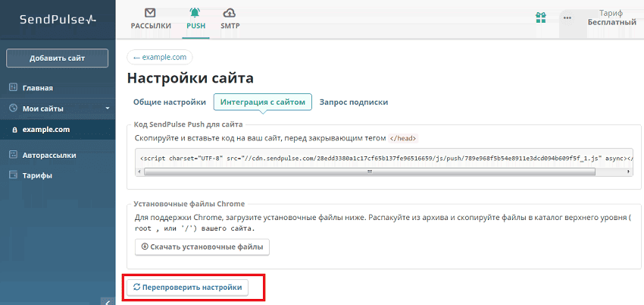Screen dimensions: 644x305
Task: Click the green gift icon
Action: tap(541, 17)
